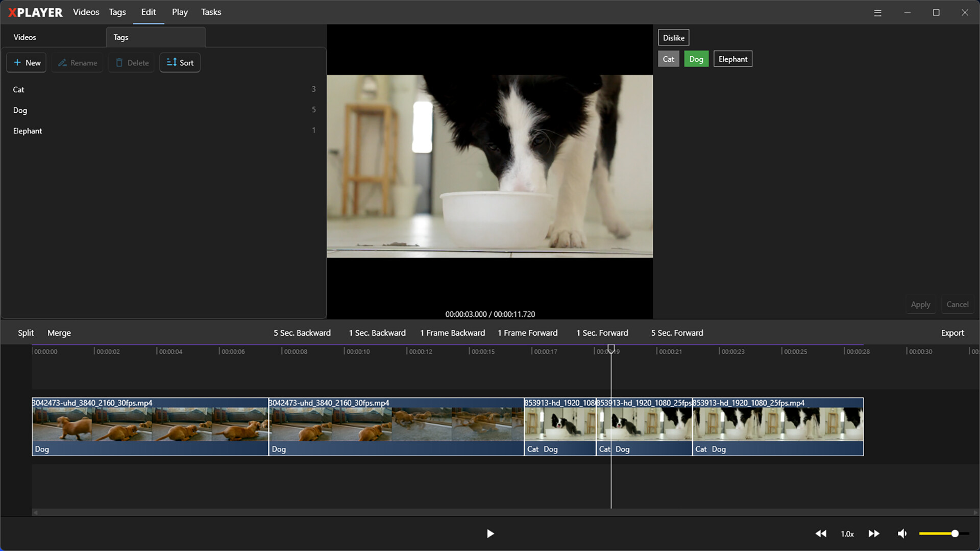Click the Rename tag button
980x551 pixels.
[77, 63]
